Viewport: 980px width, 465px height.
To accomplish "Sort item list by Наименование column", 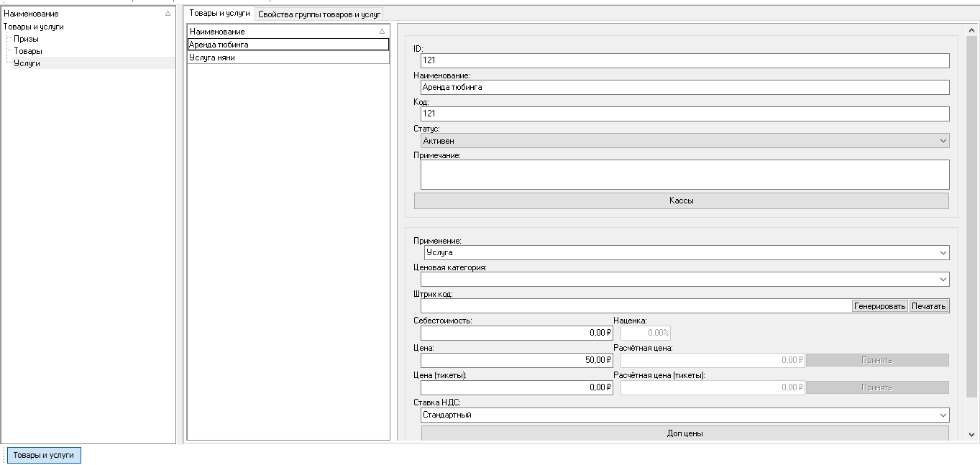I will click(288, 32).
